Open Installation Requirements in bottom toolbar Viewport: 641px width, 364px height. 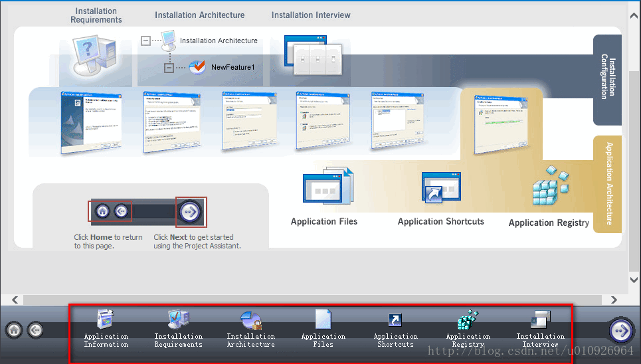(x=178, y=329)
